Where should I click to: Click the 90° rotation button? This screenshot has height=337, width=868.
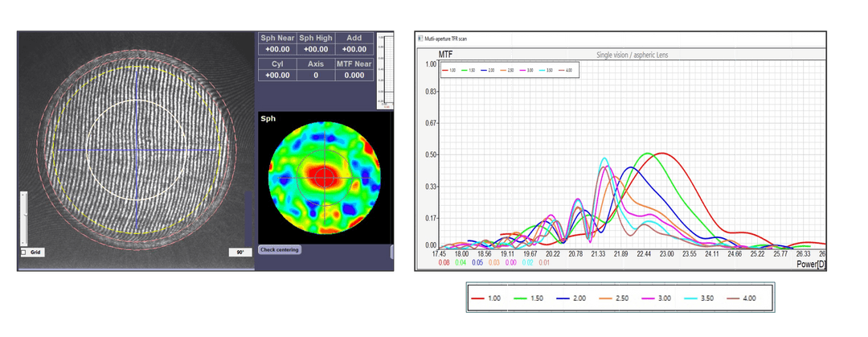click(x=240, y=252)
